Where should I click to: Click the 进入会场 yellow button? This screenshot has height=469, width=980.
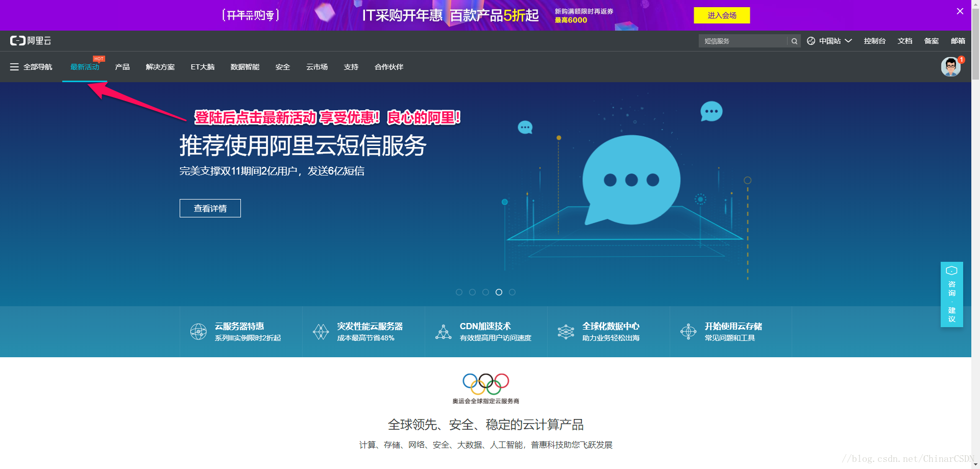pyautogui.click(x=722, y=15)
